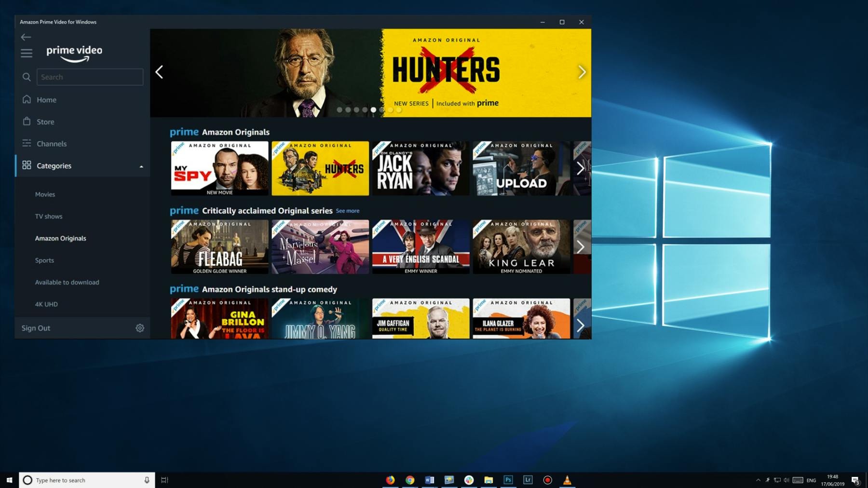Open the Fleabag thumbnail
The height and width of the screenshot is (488, 868).
219,246
